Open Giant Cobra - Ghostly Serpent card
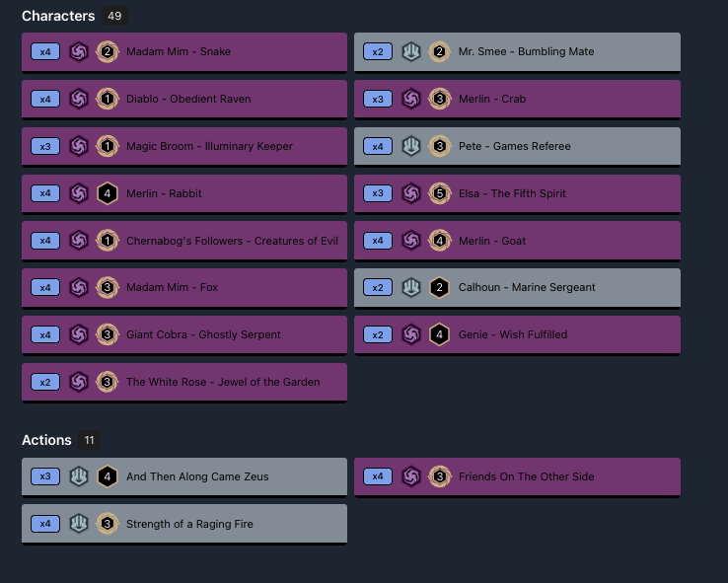Viewport: 728px width, 583px height. [x=203, y=334]
